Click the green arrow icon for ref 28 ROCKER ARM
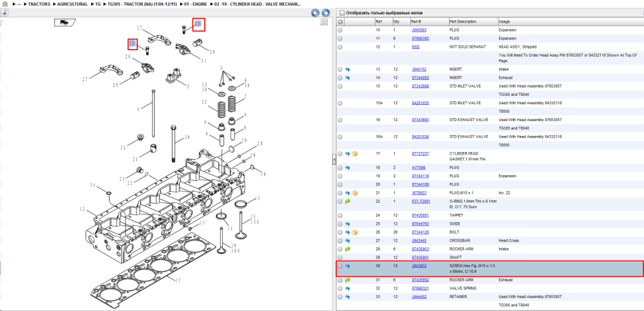This screenshot has height=311, width=644. click(x=348, y=249)
